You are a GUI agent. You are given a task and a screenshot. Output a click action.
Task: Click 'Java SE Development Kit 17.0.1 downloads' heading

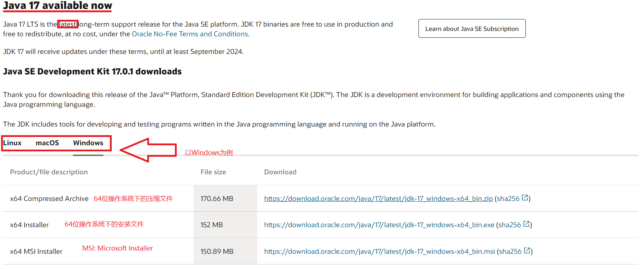tap(92, 71)
